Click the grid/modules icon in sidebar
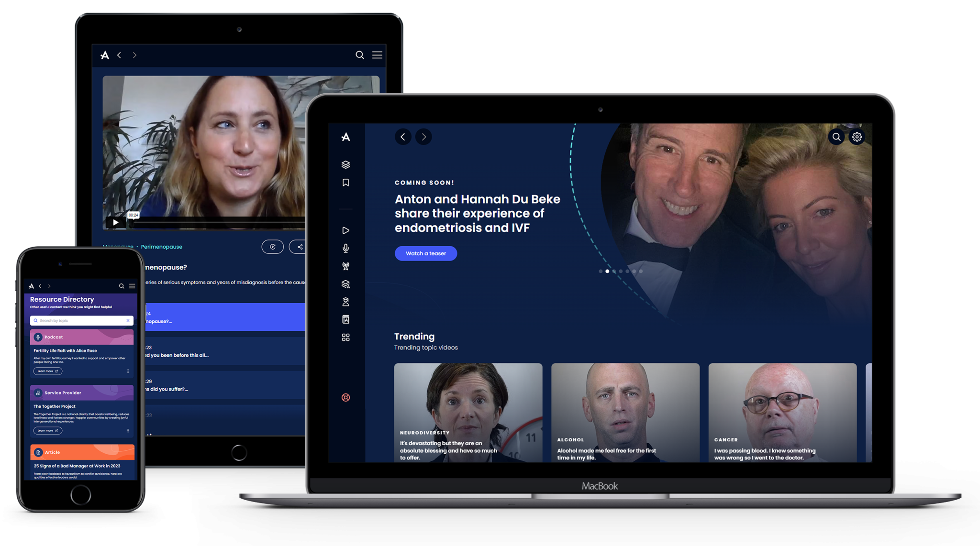The height and width of the screenshot is (546, 980). point(345,338)
